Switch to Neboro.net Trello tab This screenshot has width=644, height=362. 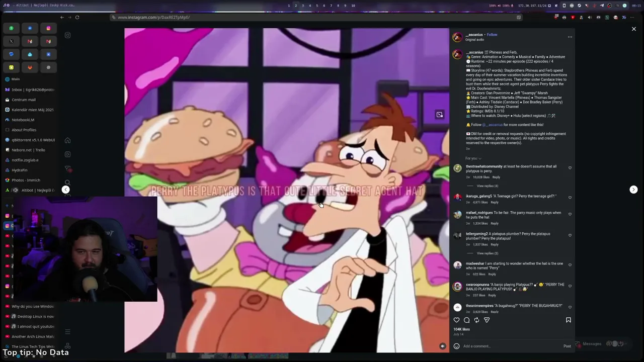[x=29, y=150]
